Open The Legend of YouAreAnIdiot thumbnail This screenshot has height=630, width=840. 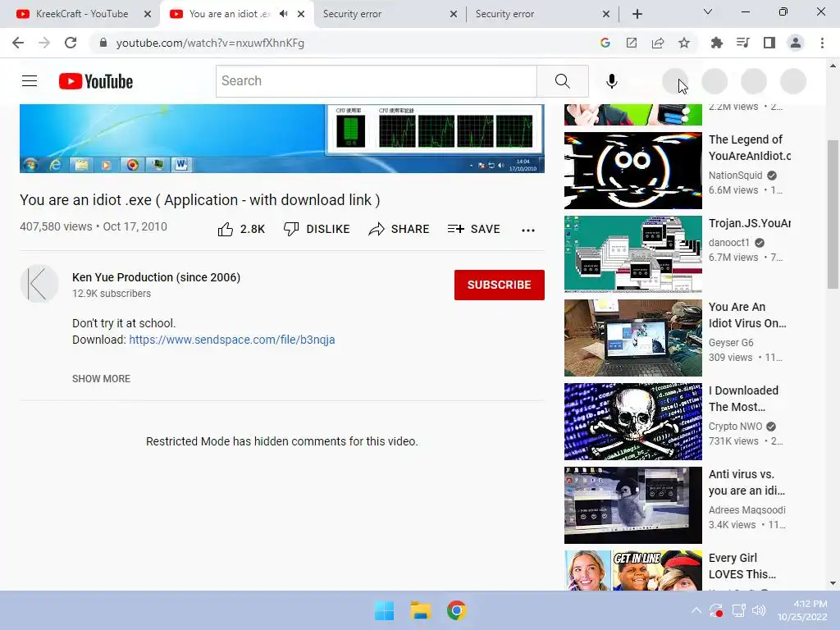(x=633, y=171)
